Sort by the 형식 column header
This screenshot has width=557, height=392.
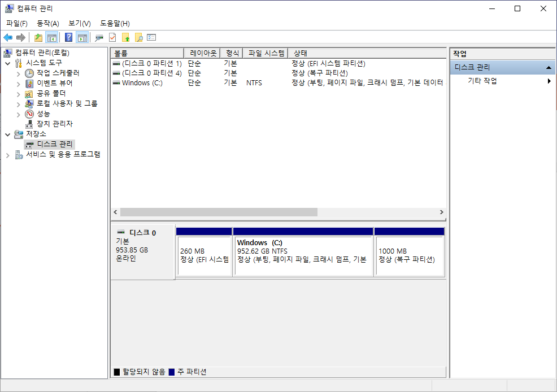tap(232, 53)
